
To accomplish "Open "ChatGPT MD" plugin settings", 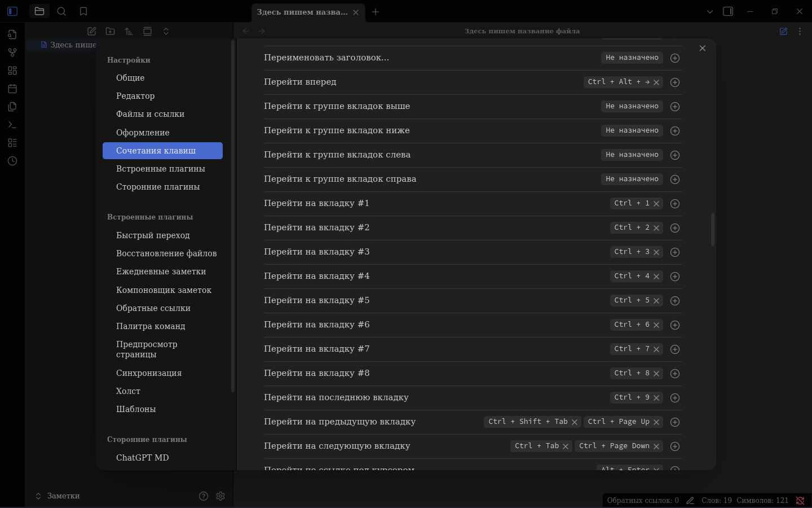I will [143, 458].
